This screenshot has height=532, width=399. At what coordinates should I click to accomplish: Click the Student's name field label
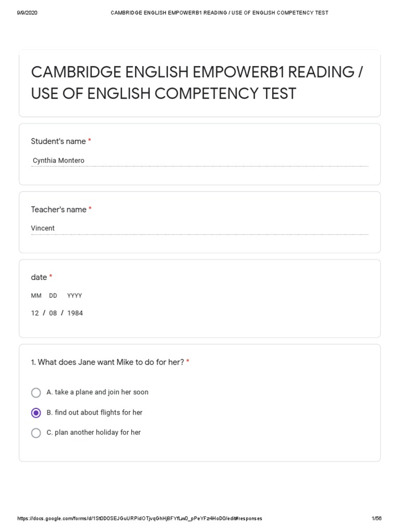click(x=58, y=141)
